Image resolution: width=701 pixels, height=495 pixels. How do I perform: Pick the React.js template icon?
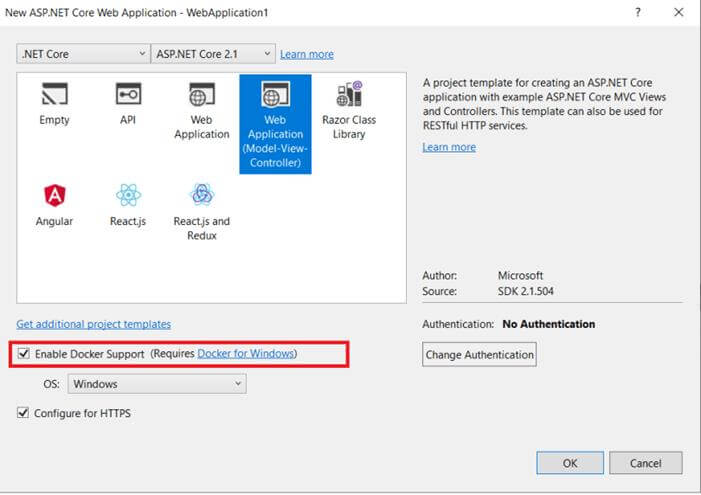128,195
